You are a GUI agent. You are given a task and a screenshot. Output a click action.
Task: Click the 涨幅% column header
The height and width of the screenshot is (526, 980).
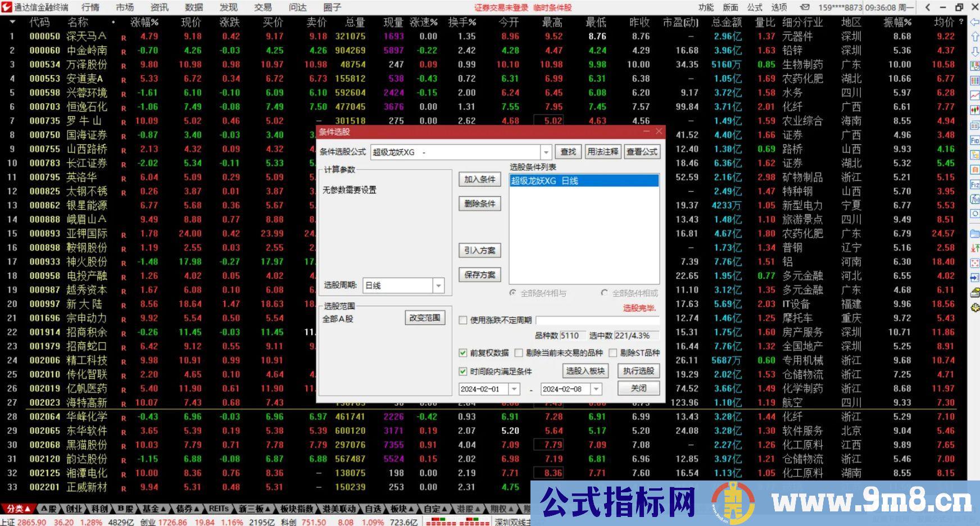coord(145,22)
